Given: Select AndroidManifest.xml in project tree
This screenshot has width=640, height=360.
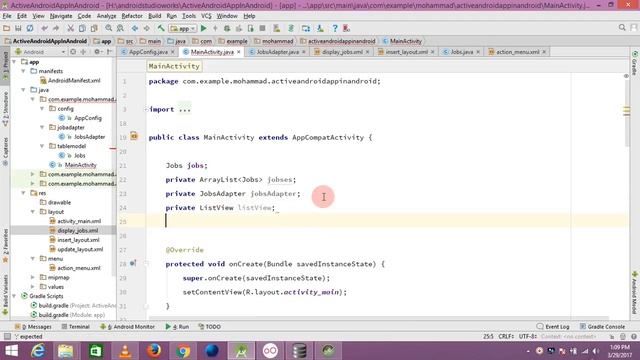Looking at the screenshot, I should click(x=73, y=80).
